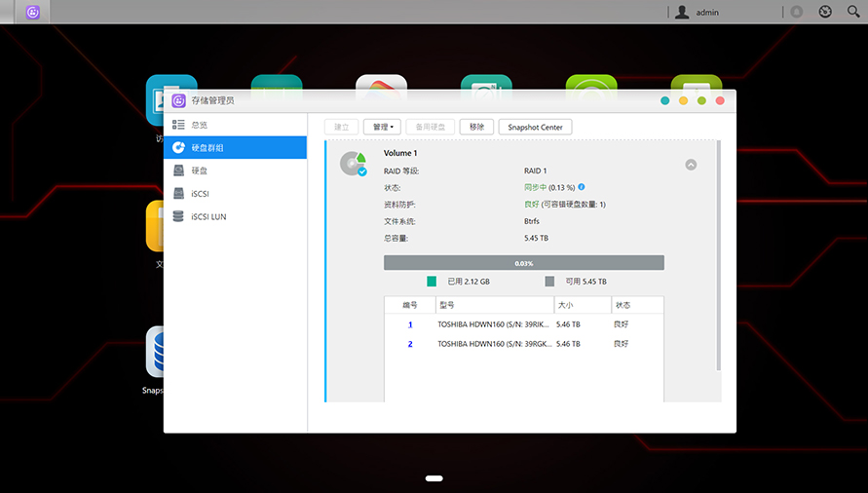Click the green 已用 used-space swatch

point(432,282)
